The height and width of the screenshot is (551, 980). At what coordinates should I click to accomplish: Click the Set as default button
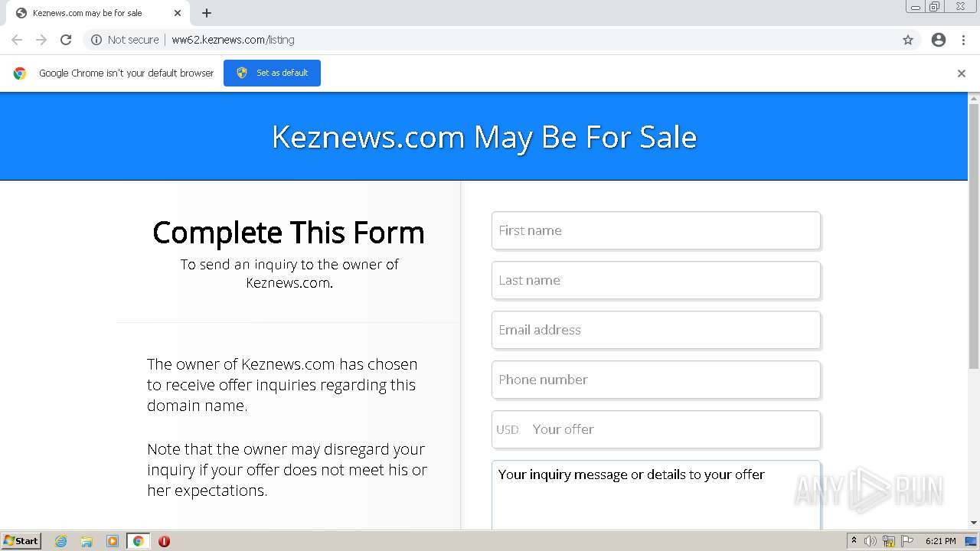tap(272, 73)
